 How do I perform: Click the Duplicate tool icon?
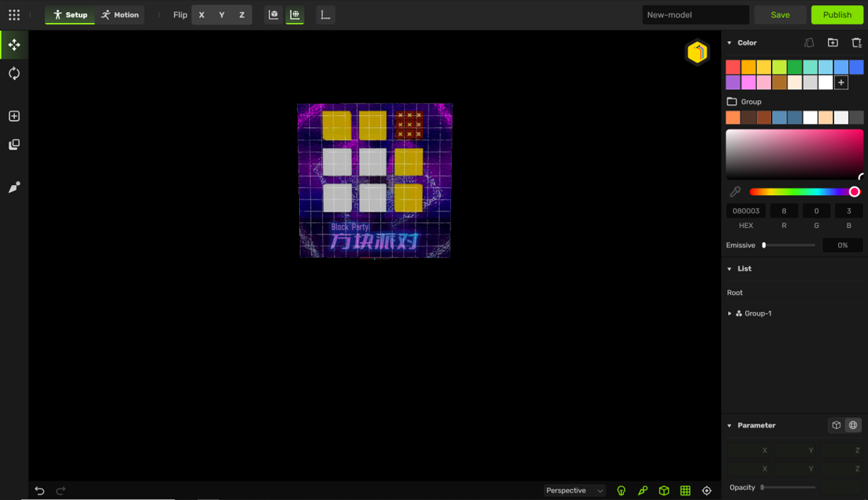pyautogui.click(x=14, y=144)
